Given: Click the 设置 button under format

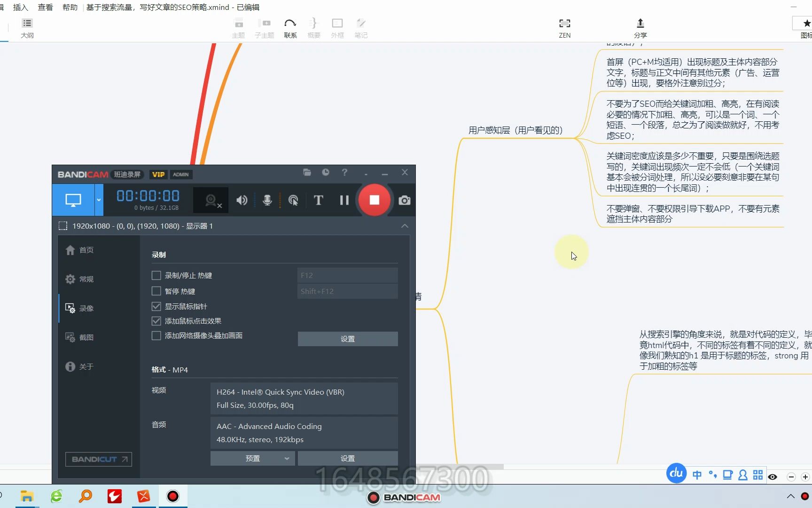Looking at the screenshot, I should (348, 458).
